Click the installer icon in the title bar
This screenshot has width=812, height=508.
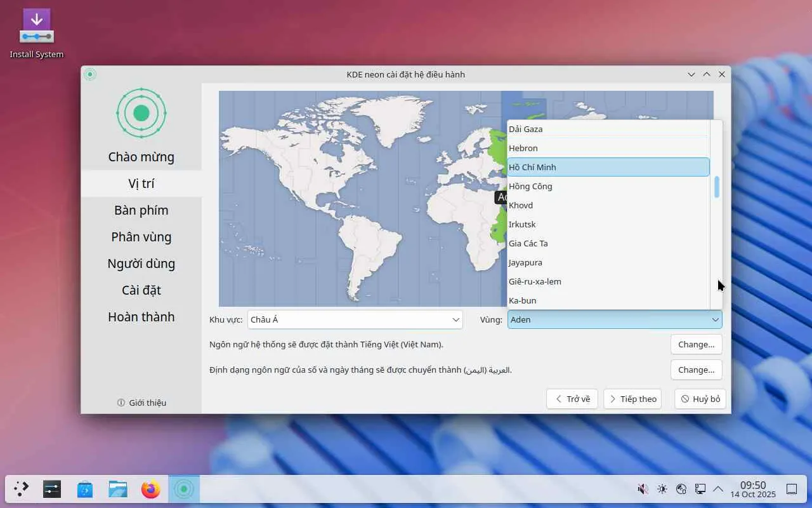tap(90, 74)
